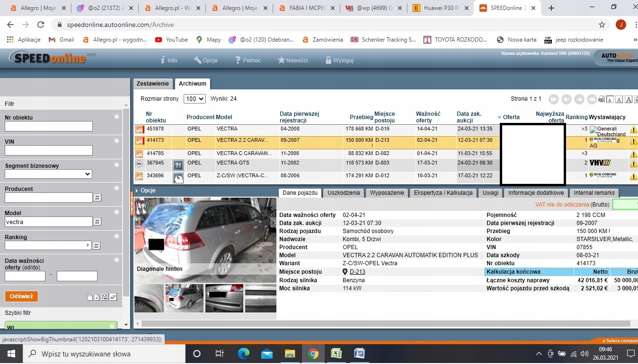The image size is (638, 364).
Task: Expand the Opcje panel
Action: [x=145, y=191]
